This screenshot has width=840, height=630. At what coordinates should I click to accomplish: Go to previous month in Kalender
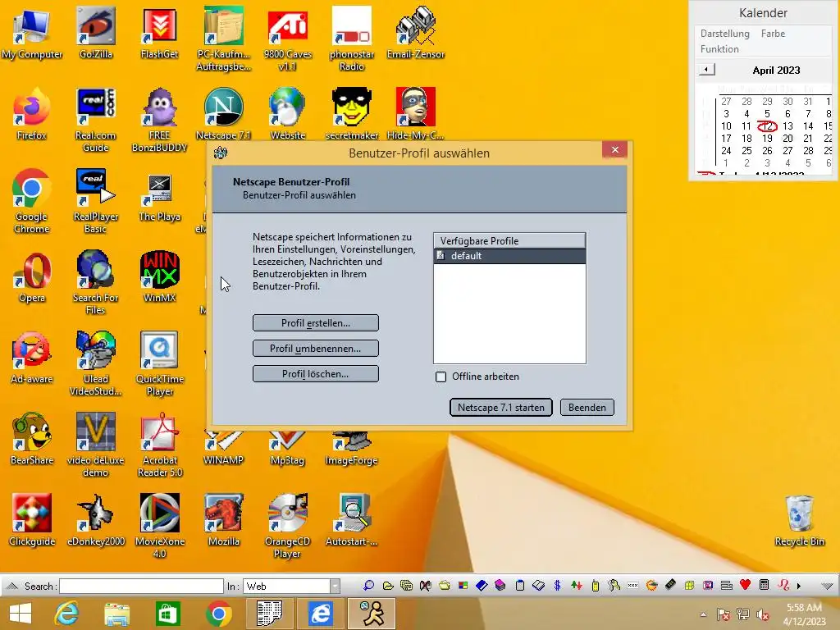[706, 70]
